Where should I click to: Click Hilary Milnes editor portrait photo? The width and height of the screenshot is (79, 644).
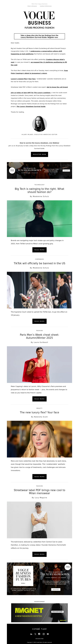[x=39, y=124]
